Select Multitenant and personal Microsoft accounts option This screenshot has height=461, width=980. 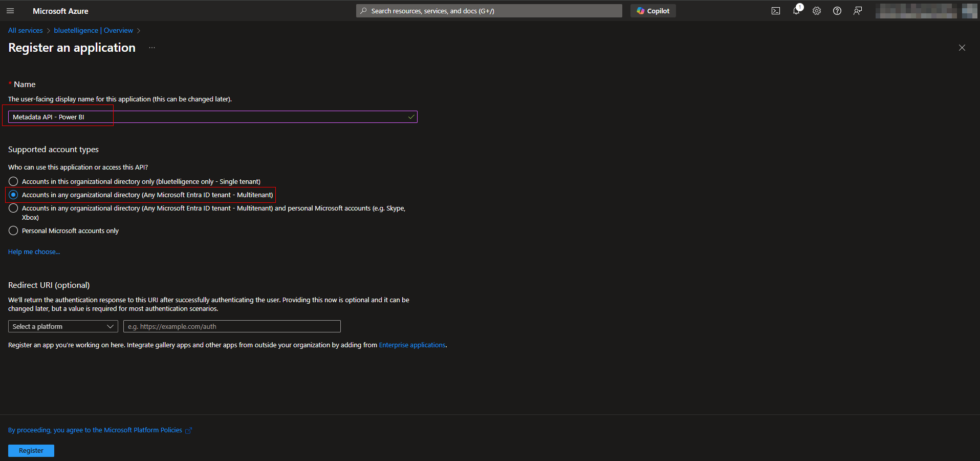[x=13, y=208]
